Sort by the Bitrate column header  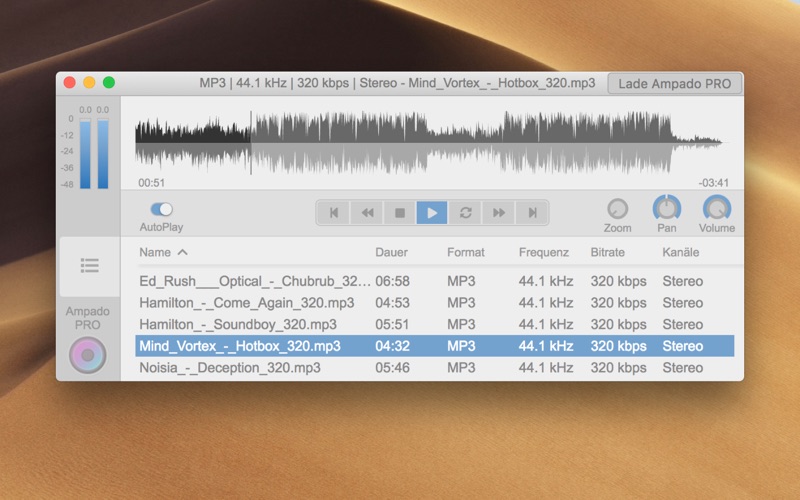click(608, 252)
